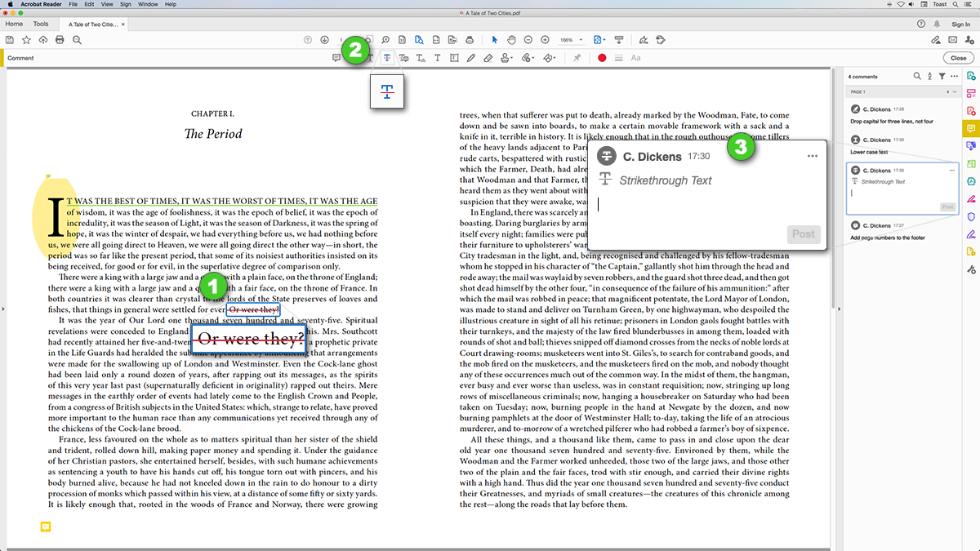Viewport: 980px width, 551px height.
Task: Select the pencil drawing tool
Action: (x=471, y=58)
